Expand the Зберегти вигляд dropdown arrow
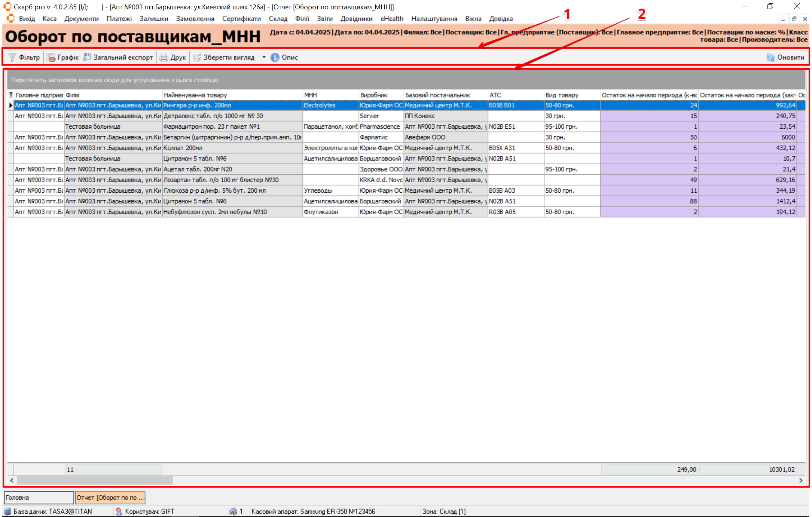The height and width of the screenshot is (517, 812). (x=264, y=57)
